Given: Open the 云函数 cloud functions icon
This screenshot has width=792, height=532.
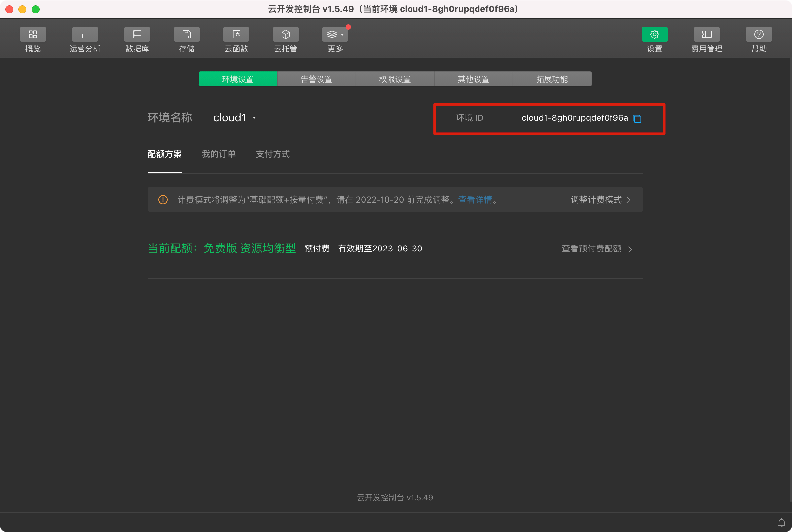Looking at the screenshot, I should [x=236, y=34].
